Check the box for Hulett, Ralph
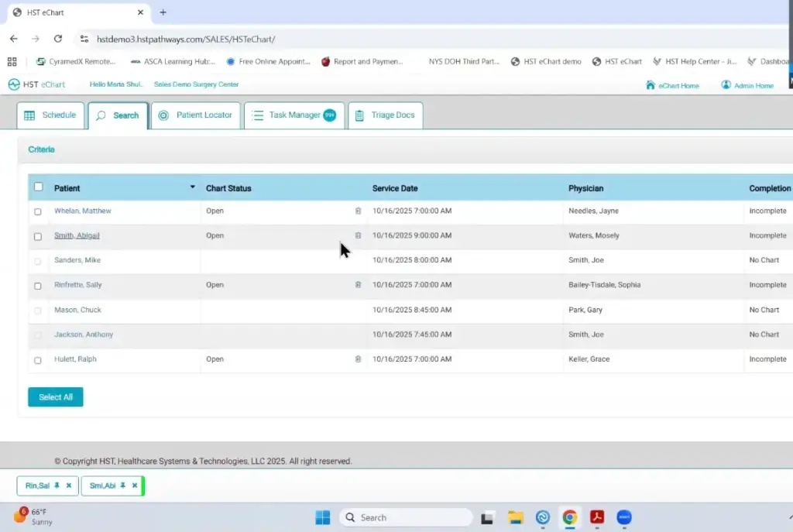 coord(38,360)
